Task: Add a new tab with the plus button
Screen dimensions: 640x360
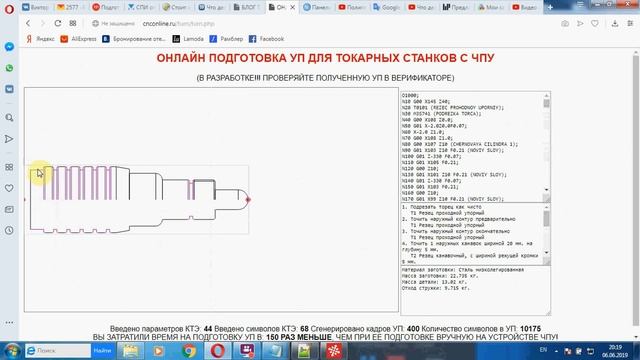Action: coord(550,7)
